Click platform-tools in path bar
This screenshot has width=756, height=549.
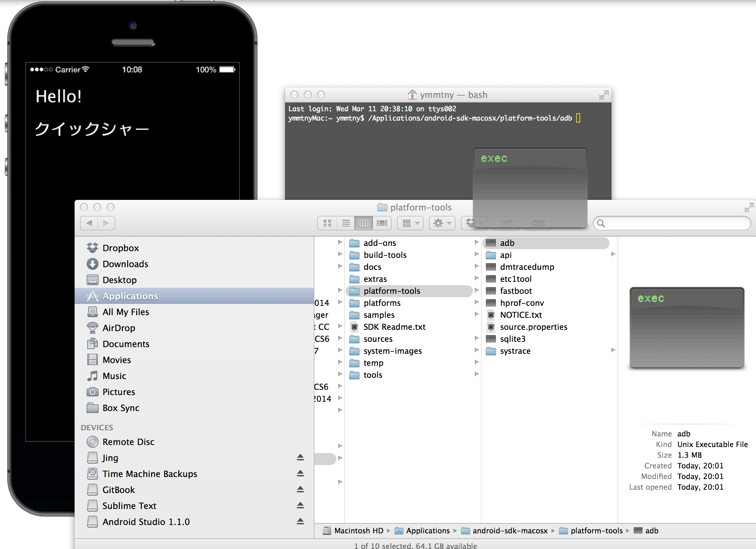point(591,531)
